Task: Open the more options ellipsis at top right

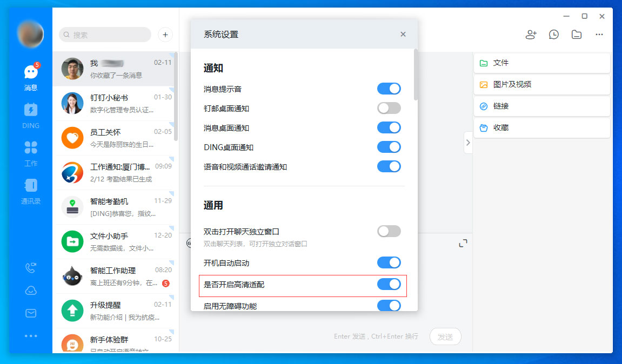Action: point(599,34)
